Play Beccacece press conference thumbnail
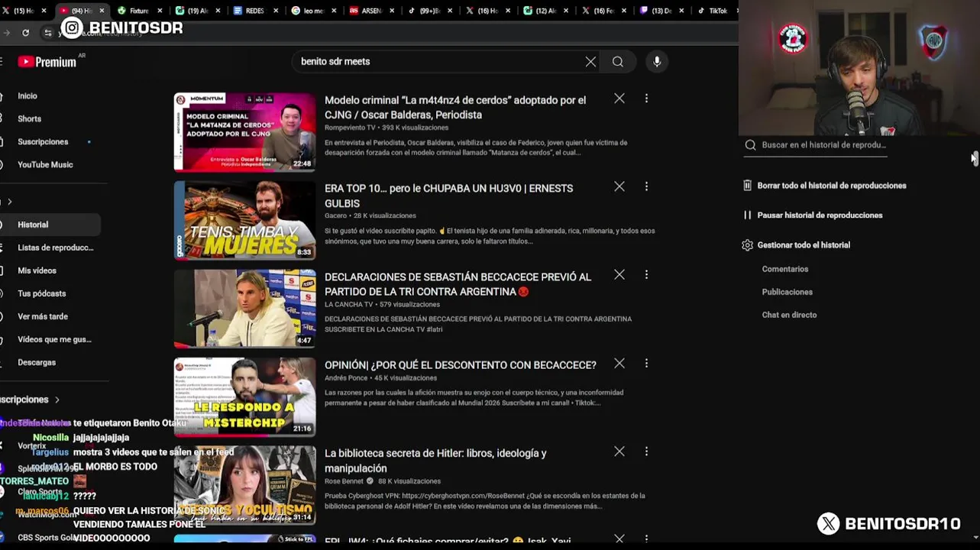This screenshot has width=980, height=550. tap(244, 309)
